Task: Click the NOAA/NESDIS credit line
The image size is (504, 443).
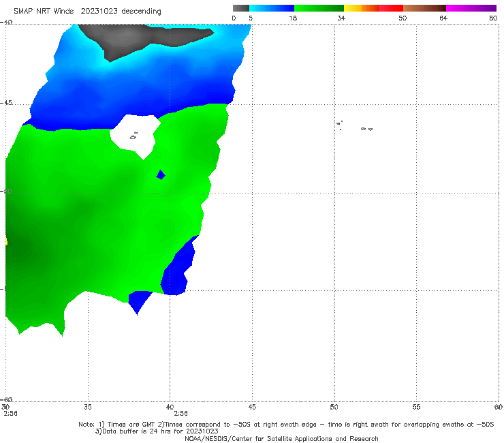Action: 281,438
